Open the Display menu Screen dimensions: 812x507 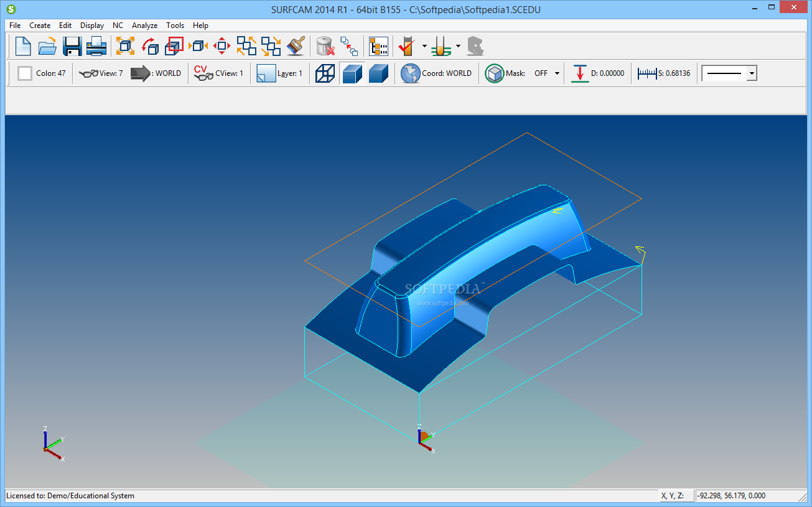point(92,26)
